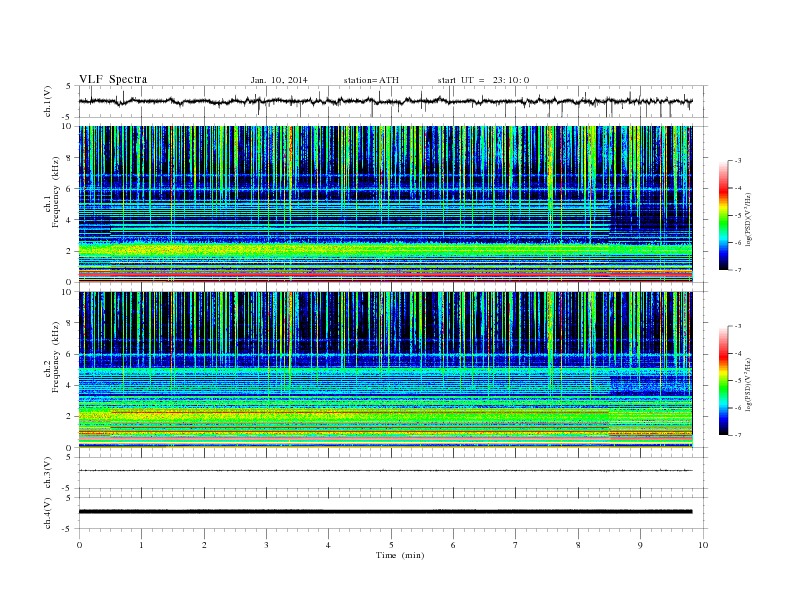Click the thick ch.4 voltage trace
Viewport: 792px width, 612px height.
[385, 512]
